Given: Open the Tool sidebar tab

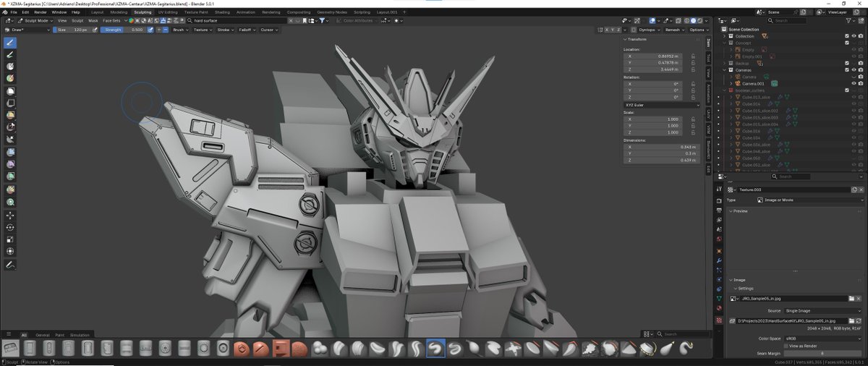Looking at the screenshot, I should pos(709,58).
